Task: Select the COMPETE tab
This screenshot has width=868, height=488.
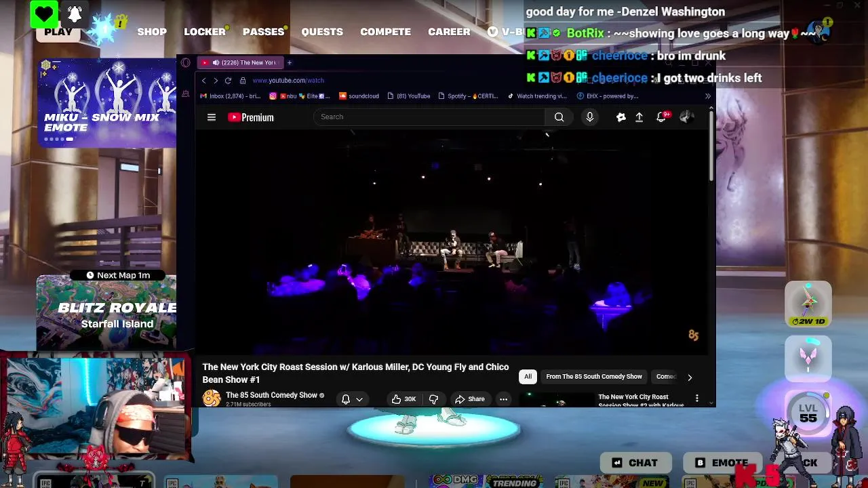Action: tap(385, 32)
